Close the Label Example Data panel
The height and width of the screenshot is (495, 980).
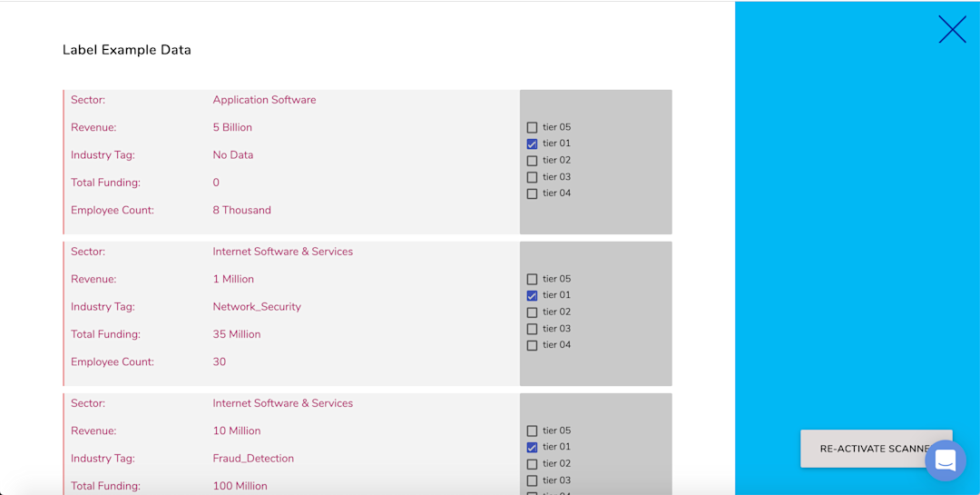(x=952, y=29)
